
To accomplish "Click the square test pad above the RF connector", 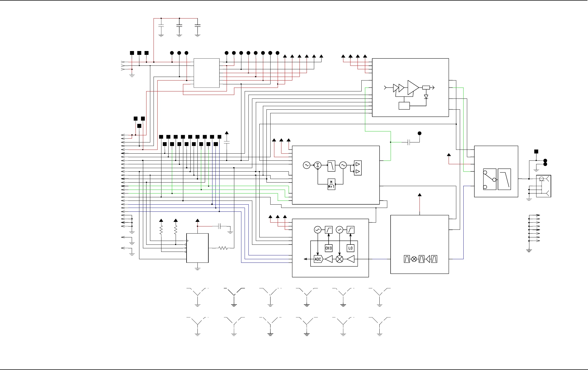I will click(x=536, y=151).
